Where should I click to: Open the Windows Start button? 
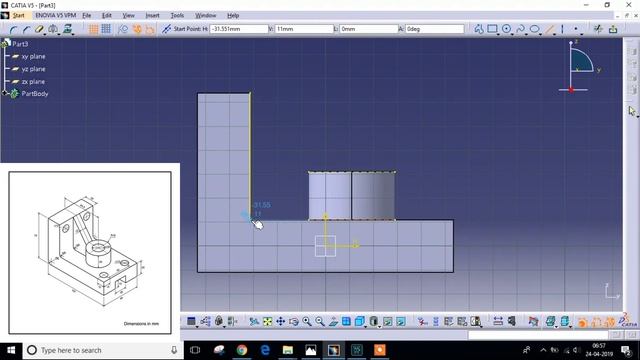click(x=11, y=350)
